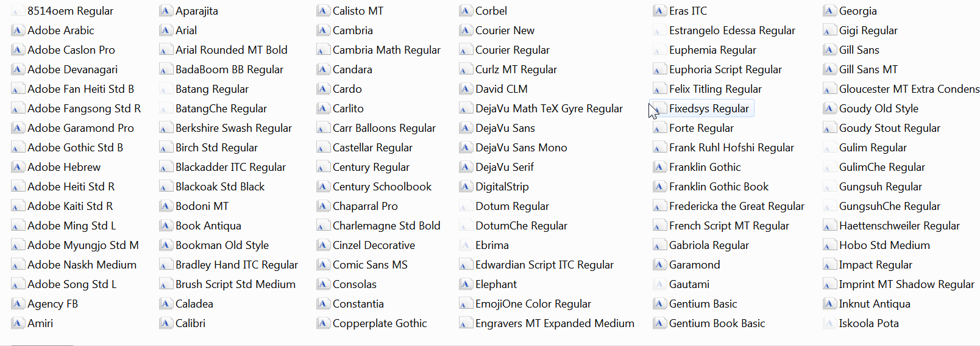980x346 pixels.
Task: Select Courier New in the font list
Action: 505,31
